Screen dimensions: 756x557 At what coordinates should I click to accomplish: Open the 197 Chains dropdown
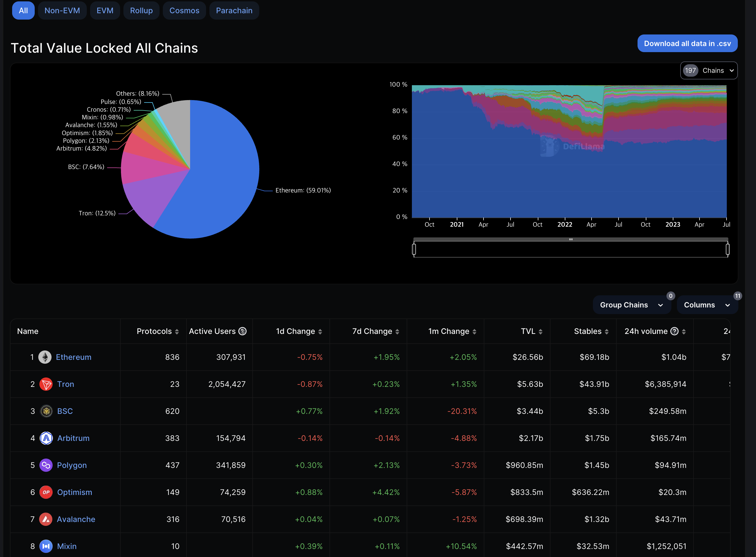[709, 71]
